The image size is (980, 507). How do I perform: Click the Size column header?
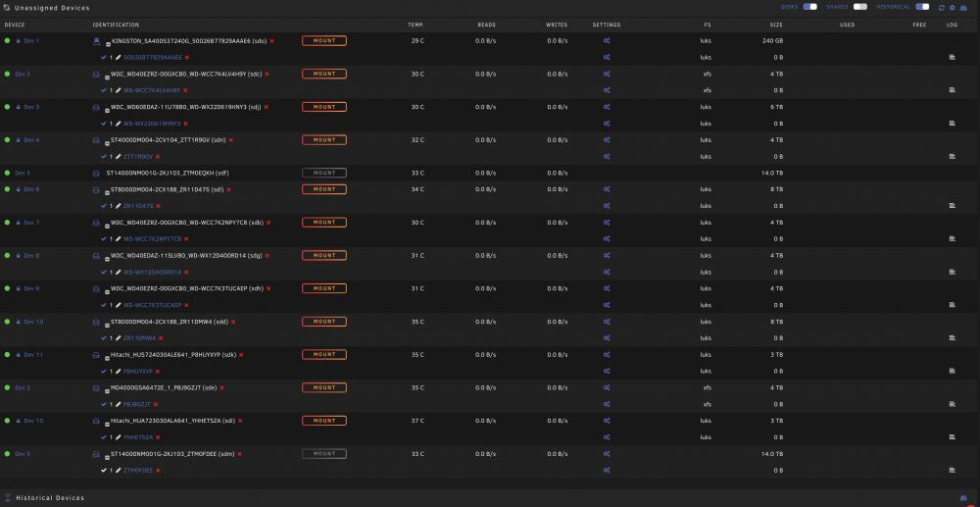(x=776, y=25)
